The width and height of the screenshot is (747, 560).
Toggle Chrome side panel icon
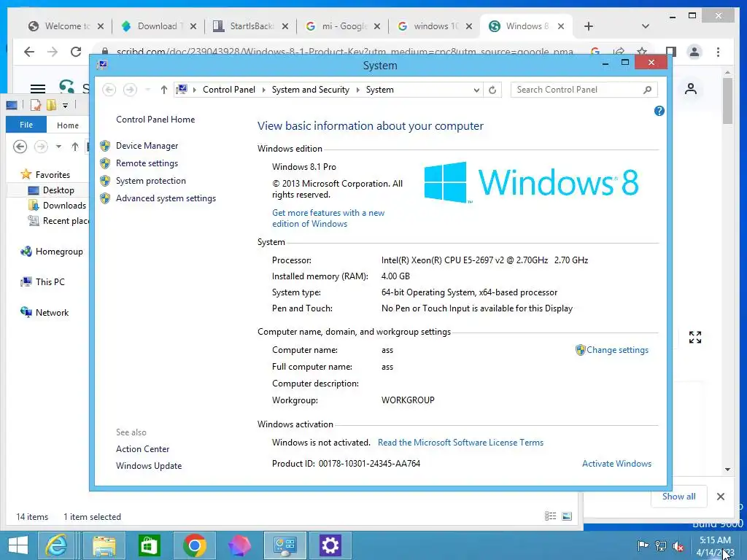[671, 52]
